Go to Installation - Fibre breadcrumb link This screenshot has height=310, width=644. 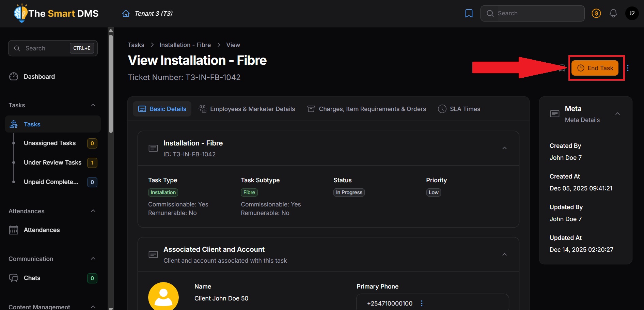185,45
